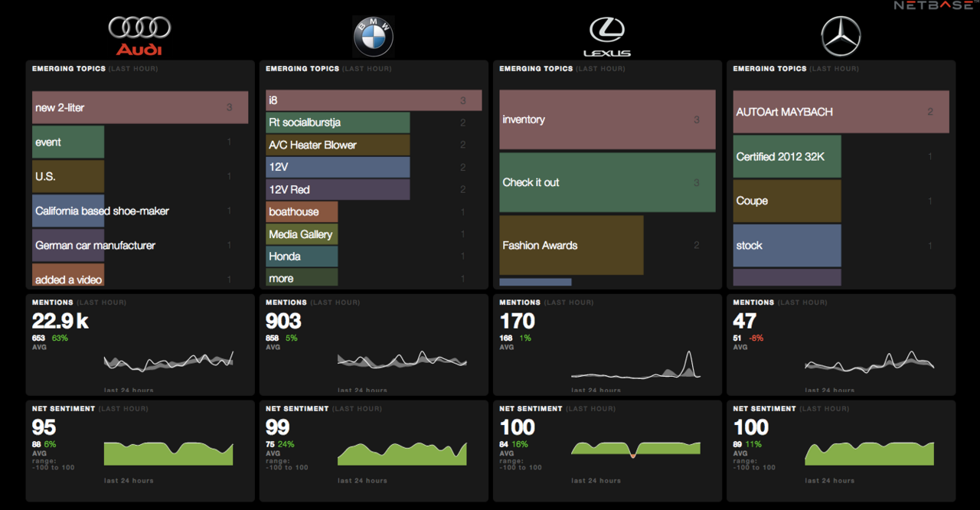Image resolution: width=980 pixels, height=510 pixels.
Task: Open 'German car manufacturer' topic
Action: [x=68, y=245]
